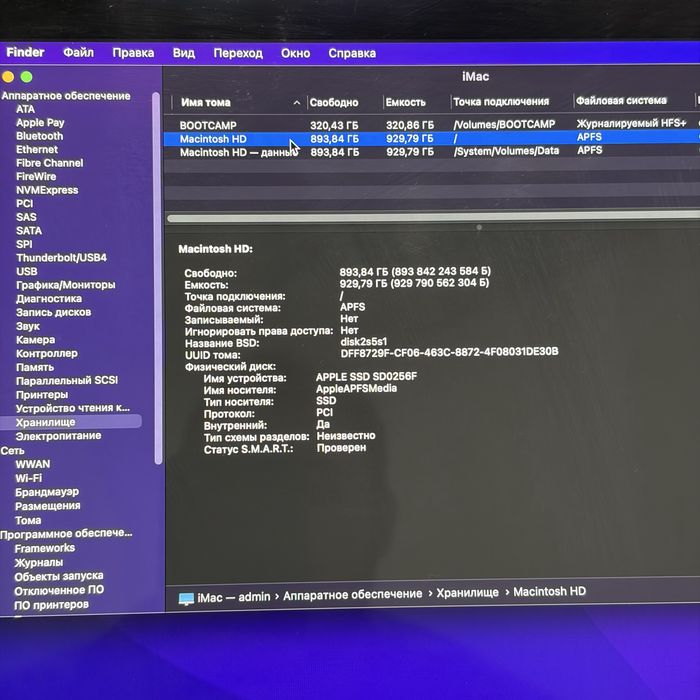Select Bluetooth in the sidebar
Viewport: 700px width, 700px height.
pos(40,136)
